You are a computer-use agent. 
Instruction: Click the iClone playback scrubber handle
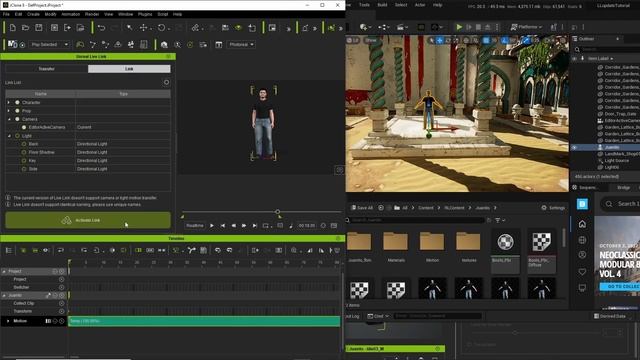click(x=278, y=211)
